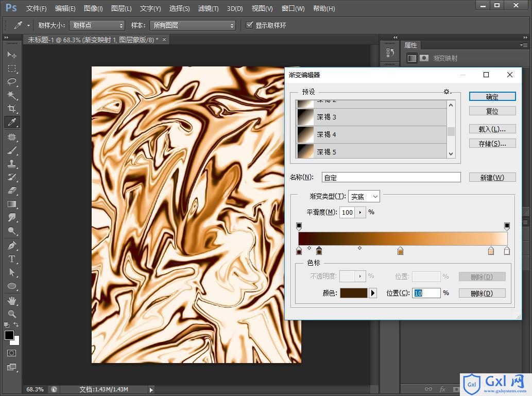Expand the status bar info arrow
532x396 pixels.
[151, 389]
